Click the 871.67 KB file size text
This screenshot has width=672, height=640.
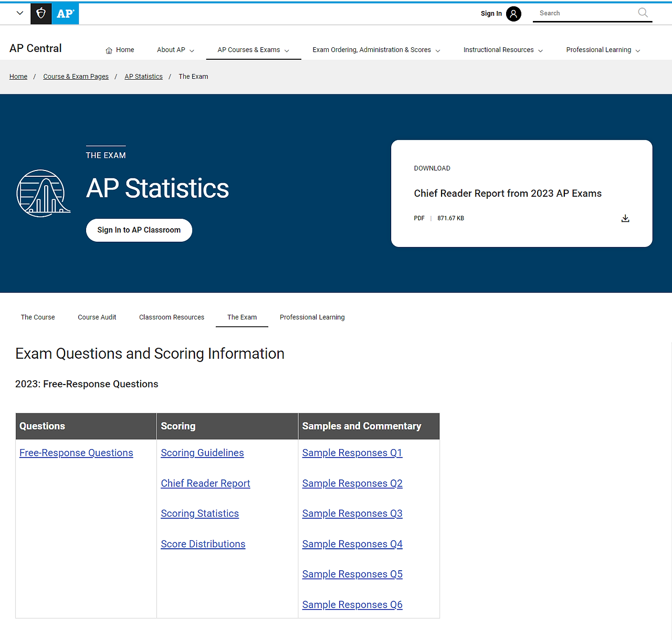[450, 218]
